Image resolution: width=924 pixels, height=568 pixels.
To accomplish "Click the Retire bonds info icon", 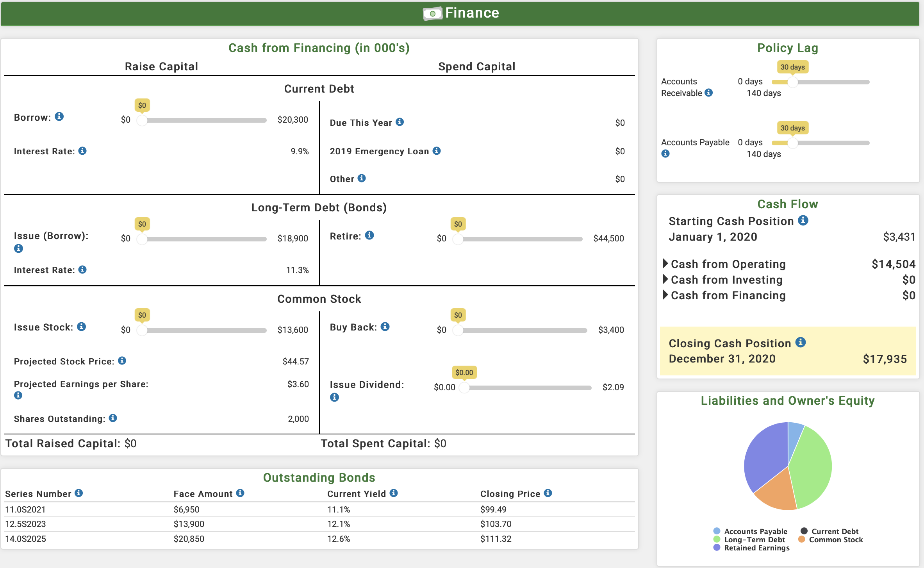I will (x=369, y=235).
